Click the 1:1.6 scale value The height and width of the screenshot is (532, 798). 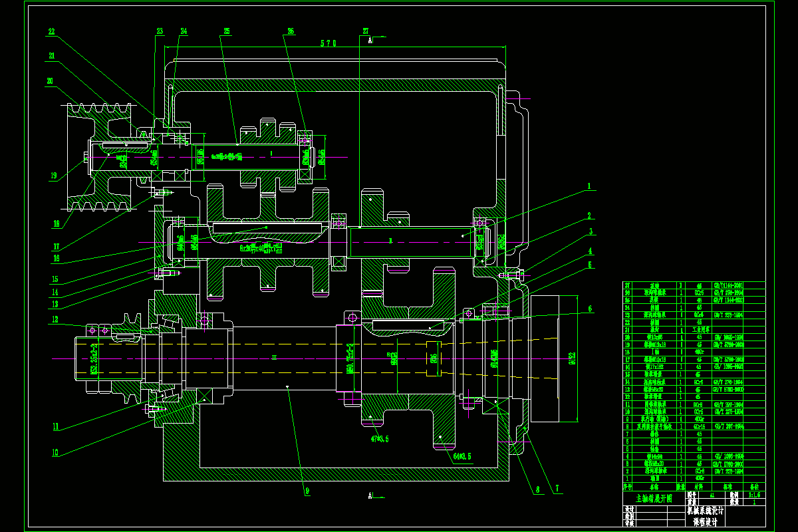753,495
